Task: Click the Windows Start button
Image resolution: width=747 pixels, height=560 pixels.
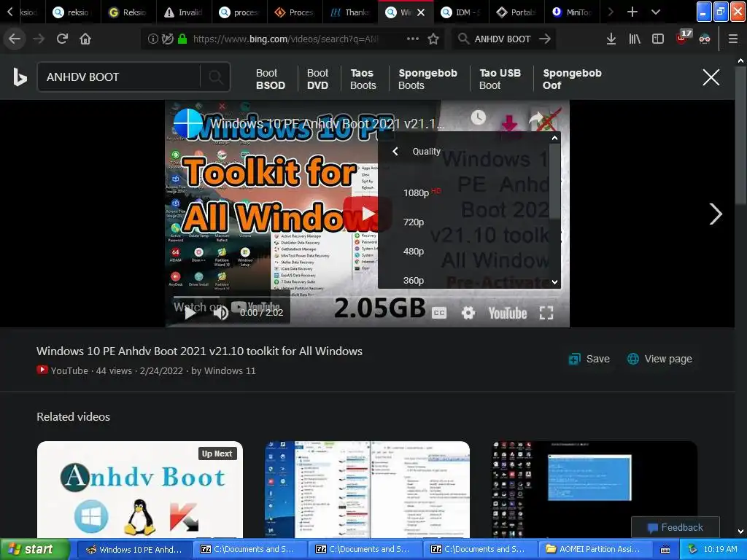Action: [x=35, y=549]
